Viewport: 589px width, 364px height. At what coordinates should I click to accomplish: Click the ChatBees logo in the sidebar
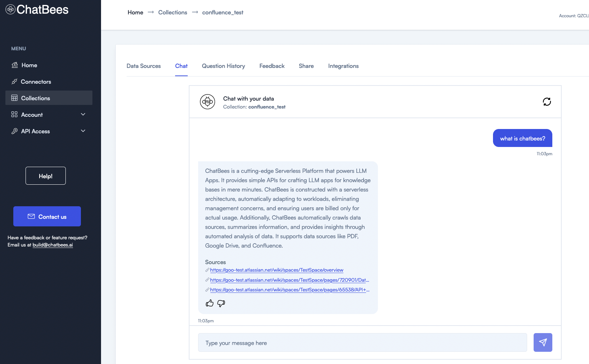[37, 9]
